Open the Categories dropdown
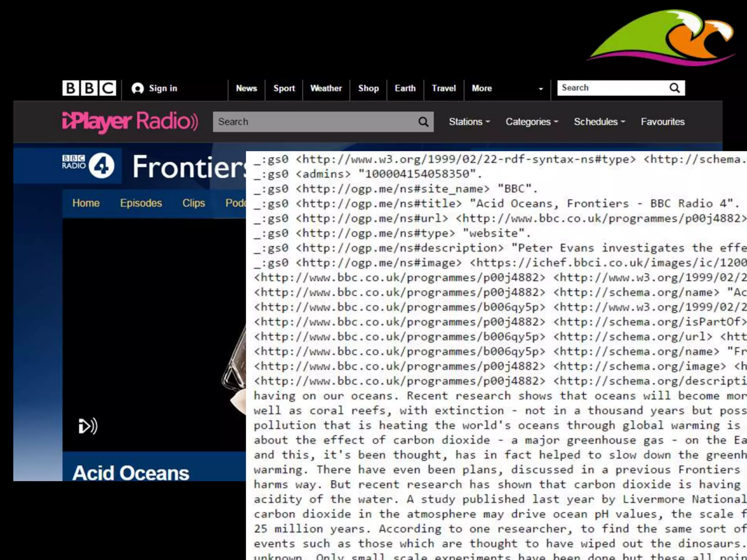This screenshot has height=560, width=747. (531, 122)
